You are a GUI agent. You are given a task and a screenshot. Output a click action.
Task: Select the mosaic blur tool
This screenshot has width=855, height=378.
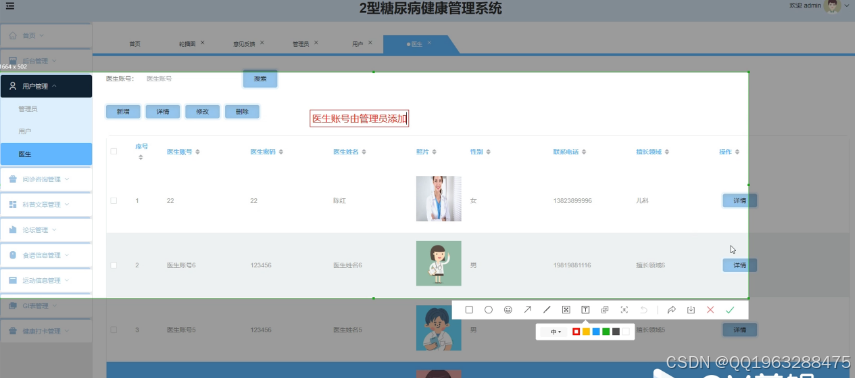tap(566, 310)
